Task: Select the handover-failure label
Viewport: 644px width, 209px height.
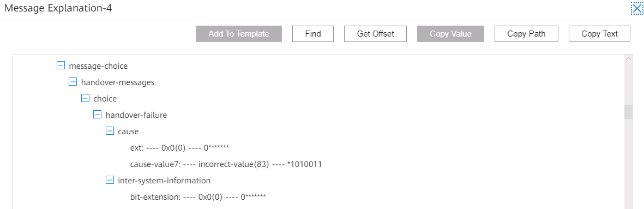Action: tap(136, 115)
